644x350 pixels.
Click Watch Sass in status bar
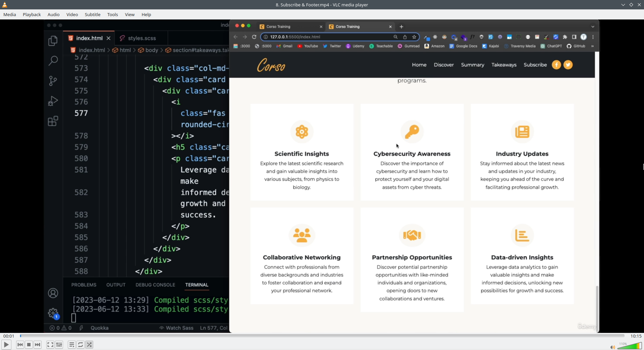tap(176, 328)
